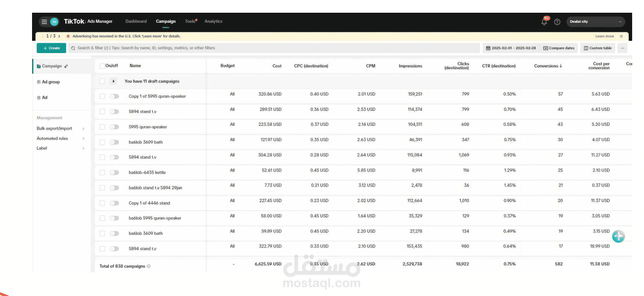
Task: Click cost per conversion 18.99 USD
Action: [x=600, y=246]
